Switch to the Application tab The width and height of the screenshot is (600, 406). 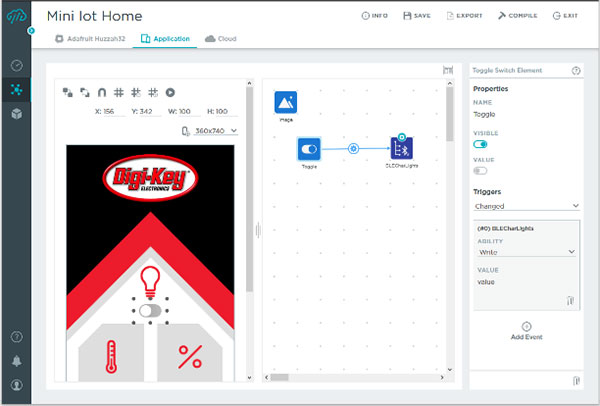pos(165,39)
